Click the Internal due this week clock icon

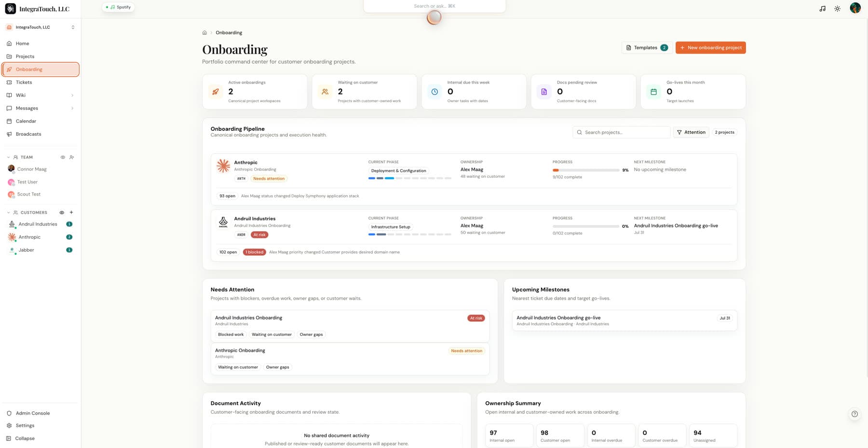[434, 92]
